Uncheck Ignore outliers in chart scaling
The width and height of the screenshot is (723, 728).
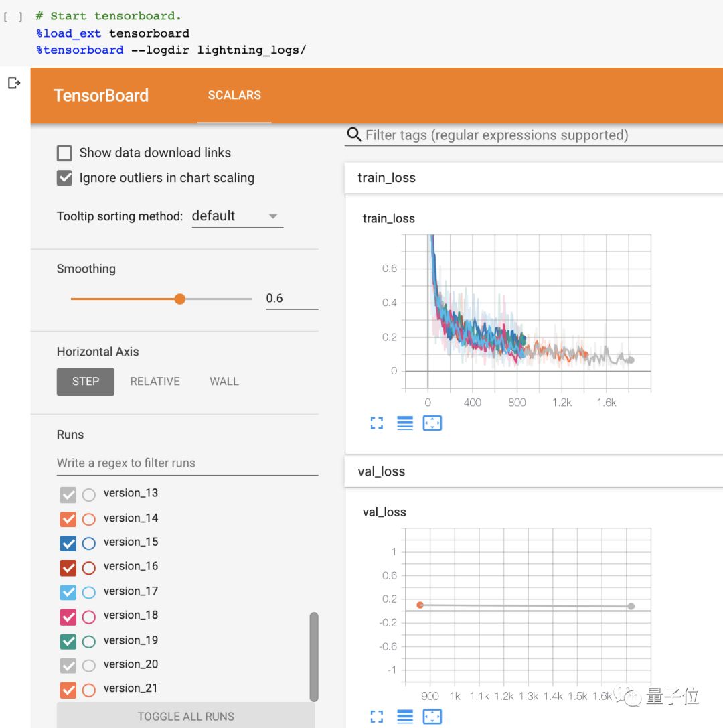click(x=64, y=178)
